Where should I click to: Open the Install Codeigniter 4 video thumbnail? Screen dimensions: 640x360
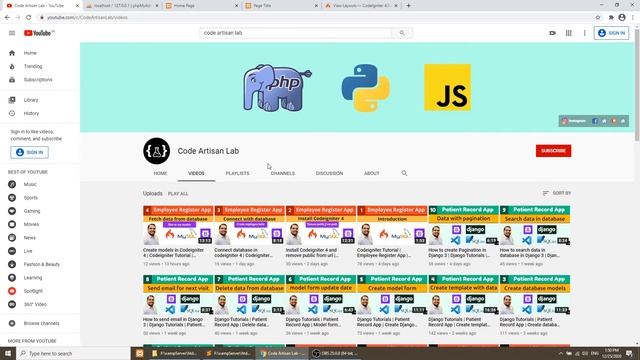click(321, 225)
